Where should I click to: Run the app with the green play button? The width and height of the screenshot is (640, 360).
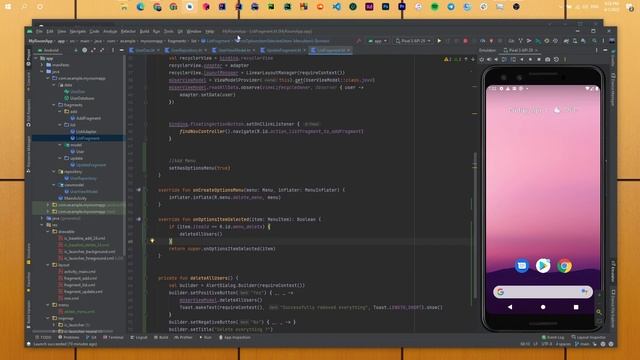coord(439,41)
